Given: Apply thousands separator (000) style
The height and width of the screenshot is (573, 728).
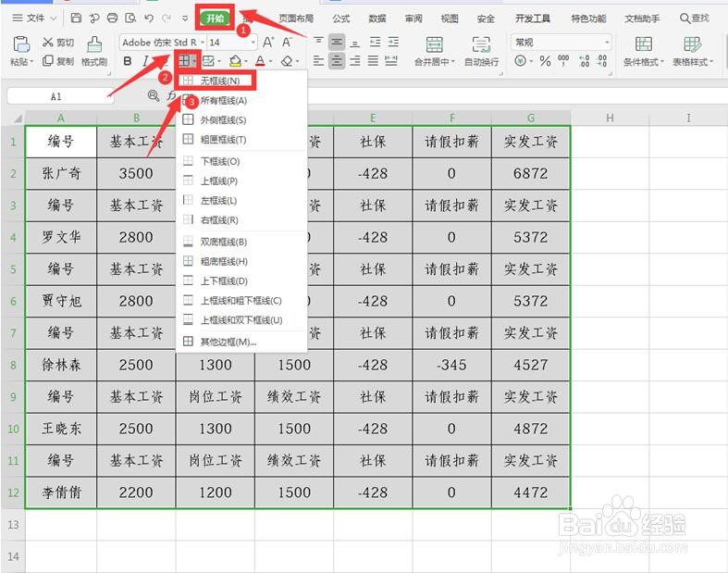Looking at the screenshot, I should pos(563,61).
